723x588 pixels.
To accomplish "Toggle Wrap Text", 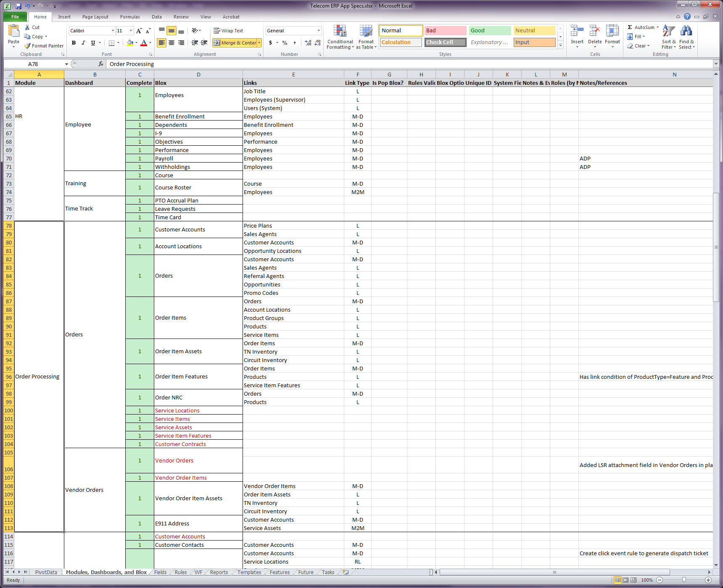I will coord(228,31).
